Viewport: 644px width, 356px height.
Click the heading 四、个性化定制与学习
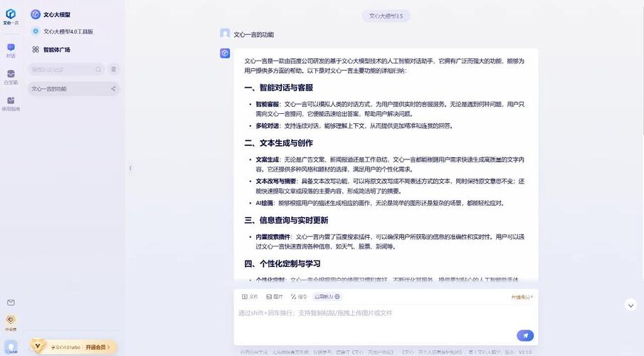coord(283,263)
